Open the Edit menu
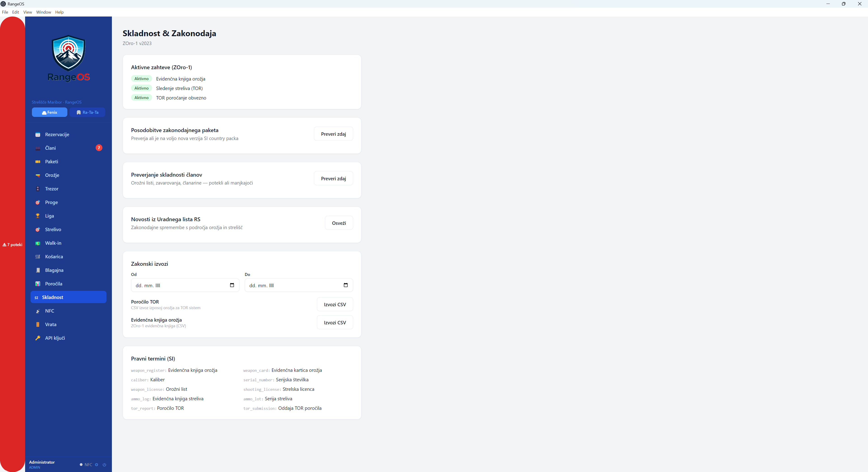Image resolution: width=868 pixels, height=472 pixels. point(16,12)
